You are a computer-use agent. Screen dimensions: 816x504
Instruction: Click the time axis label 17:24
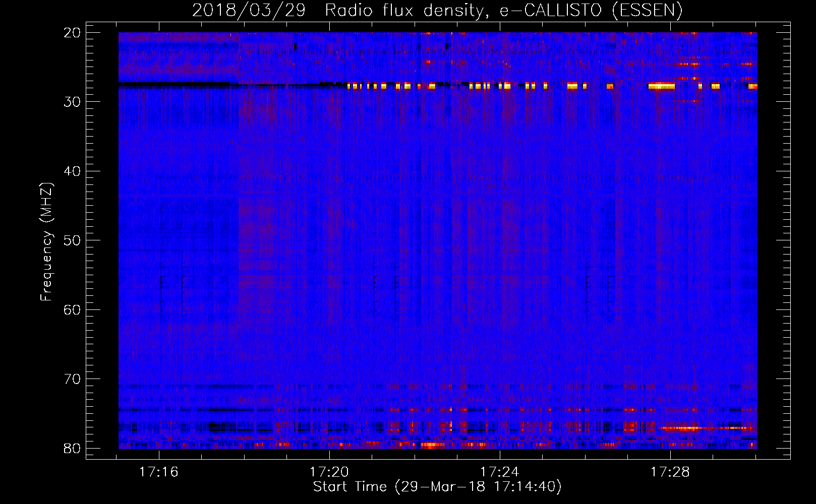click(x=500, y=472)
